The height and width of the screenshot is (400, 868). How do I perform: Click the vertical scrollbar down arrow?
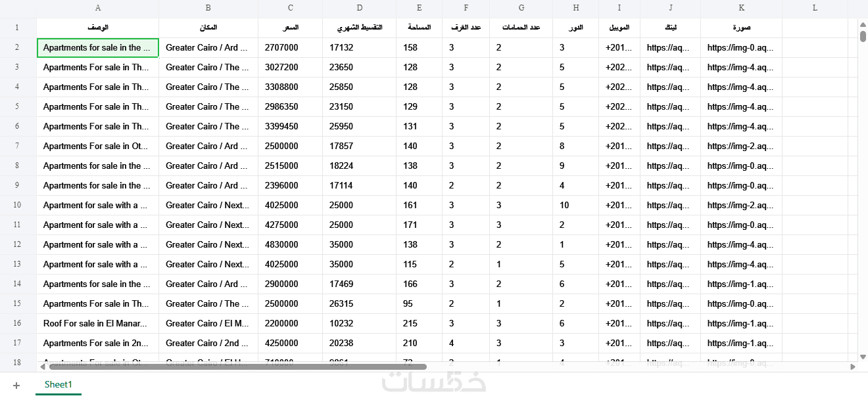[x=863, y=357]
